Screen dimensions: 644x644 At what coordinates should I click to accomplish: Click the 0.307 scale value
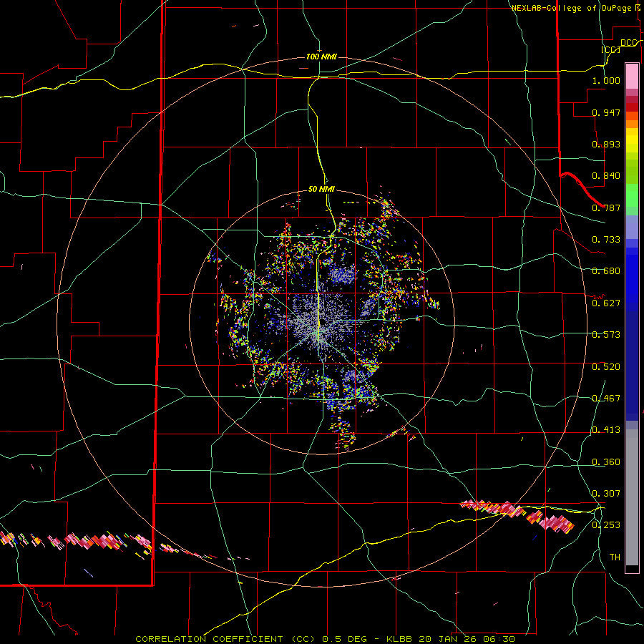pos(606,494)
